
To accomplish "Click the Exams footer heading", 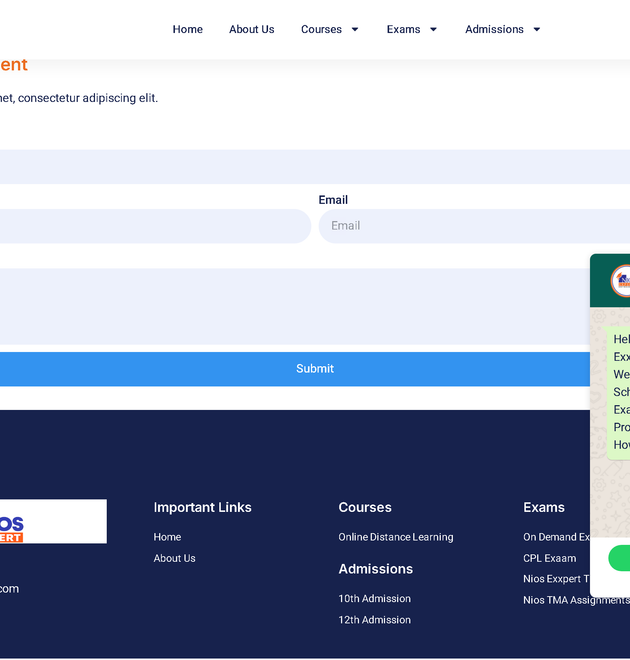I will coord(544,508).
